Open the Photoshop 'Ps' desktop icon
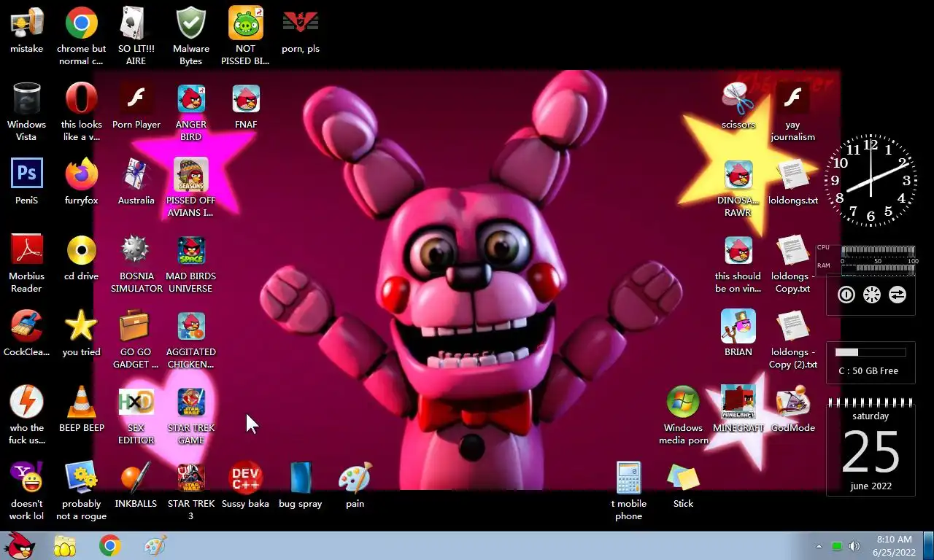 pos(26,174)
